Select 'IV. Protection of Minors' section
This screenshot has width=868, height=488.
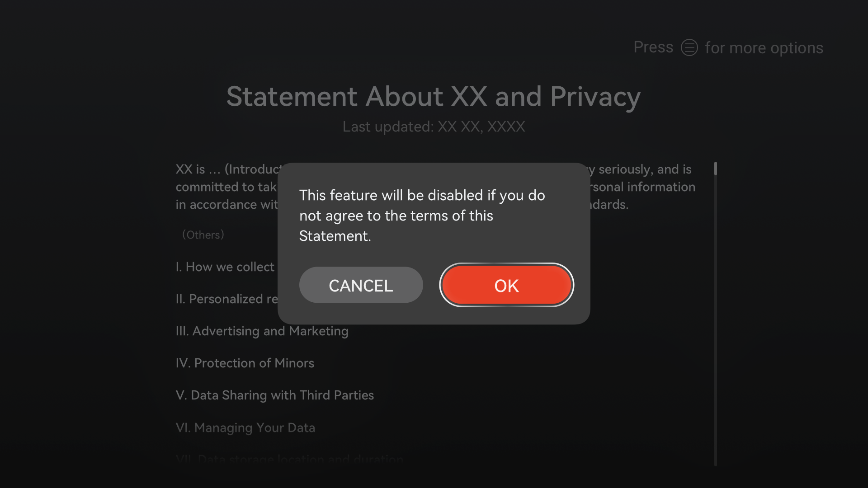(x=245, y=363)
